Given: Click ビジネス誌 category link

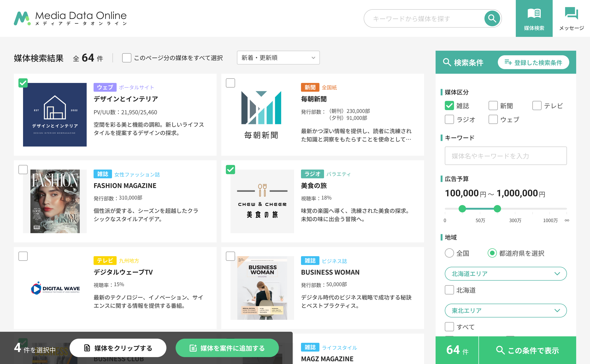Looking at the screenshot, I should pos(334,261).
